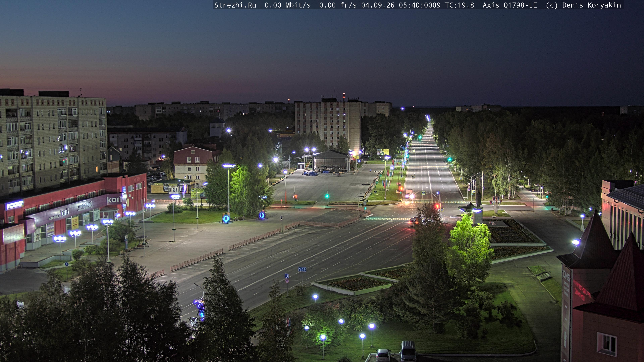644x362 pixels.
Task: Click the red traffic light at the intersection
Action: pos(438,206)
